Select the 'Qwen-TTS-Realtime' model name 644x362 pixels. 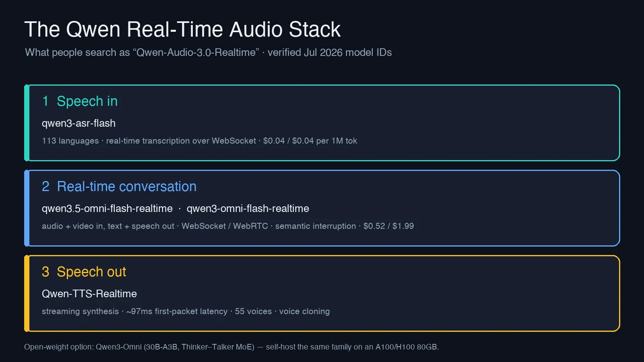[x=89, y=294]
